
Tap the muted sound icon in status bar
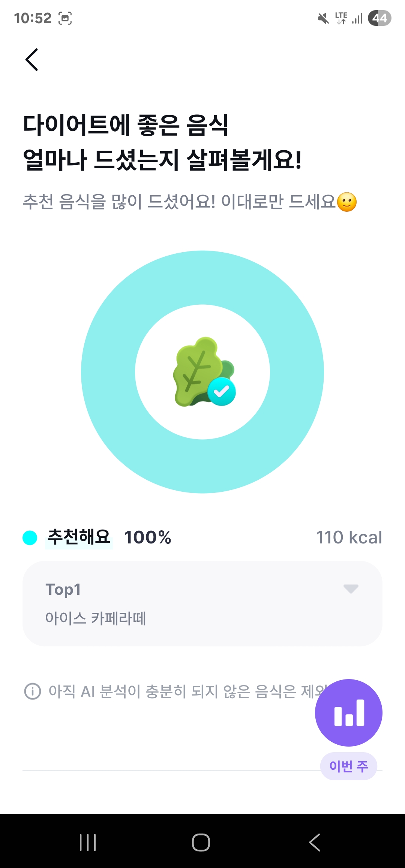pyautogui.click(x=323, y=18)
